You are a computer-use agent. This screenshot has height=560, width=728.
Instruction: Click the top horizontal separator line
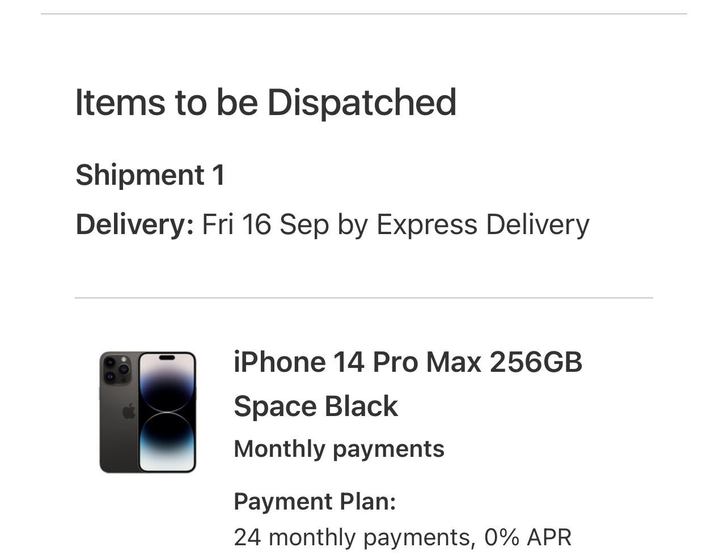click(364, 14)
